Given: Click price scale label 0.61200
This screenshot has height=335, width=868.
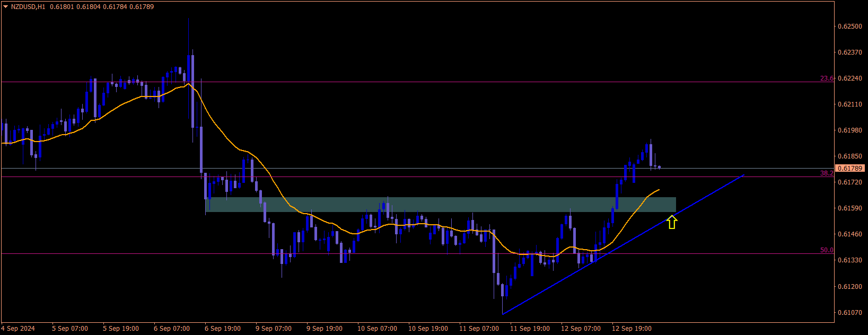Looking at the screenshot, I should (850, 287).
